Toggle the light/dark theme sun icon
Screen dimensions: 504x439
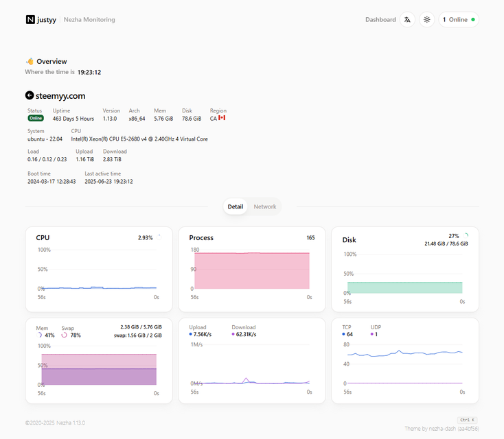[x=427, y=20]
